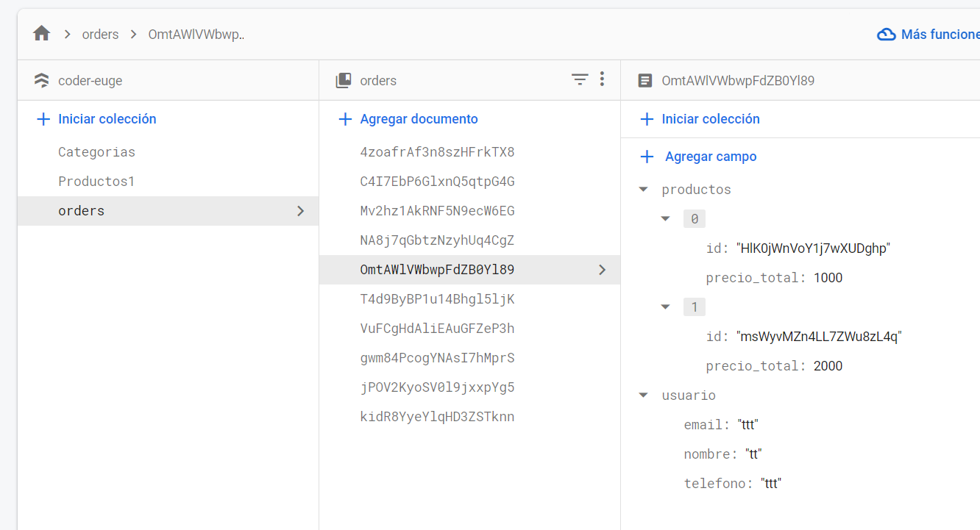The image size is (980, 530).
Task: Click the home icon in the breadcrumb bar
Action: pos(41,33)
